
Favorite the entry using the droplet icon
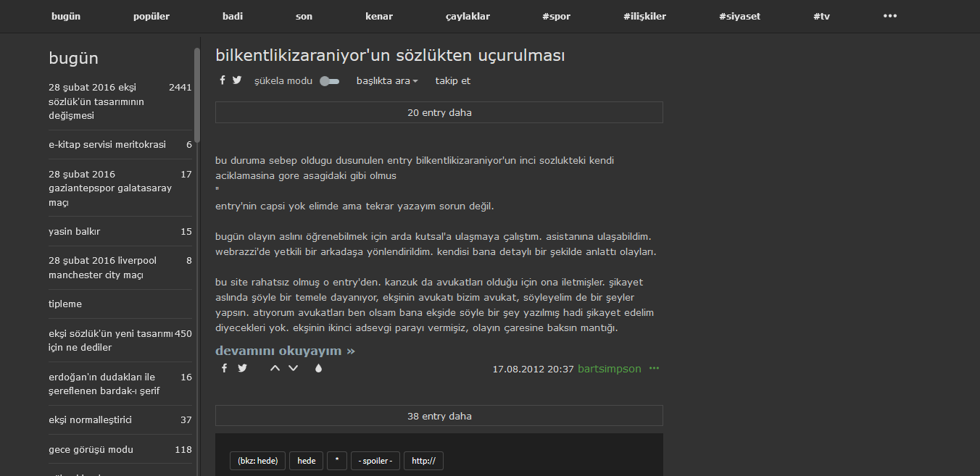point(318,368)
